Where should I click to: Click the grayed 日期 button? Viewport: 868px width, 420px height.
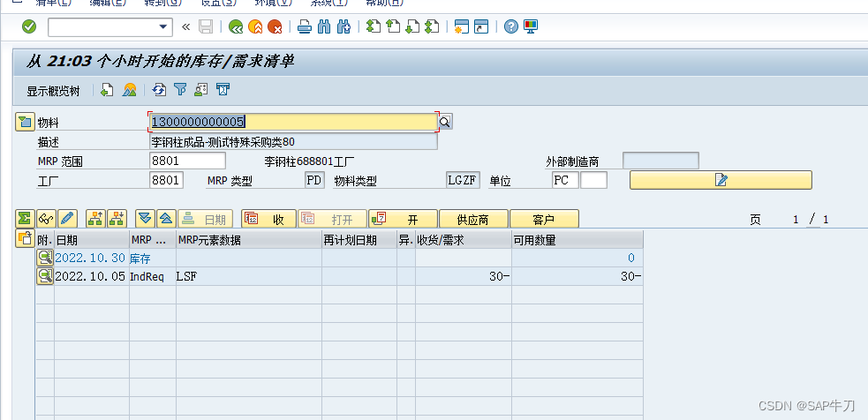point(206,219)
